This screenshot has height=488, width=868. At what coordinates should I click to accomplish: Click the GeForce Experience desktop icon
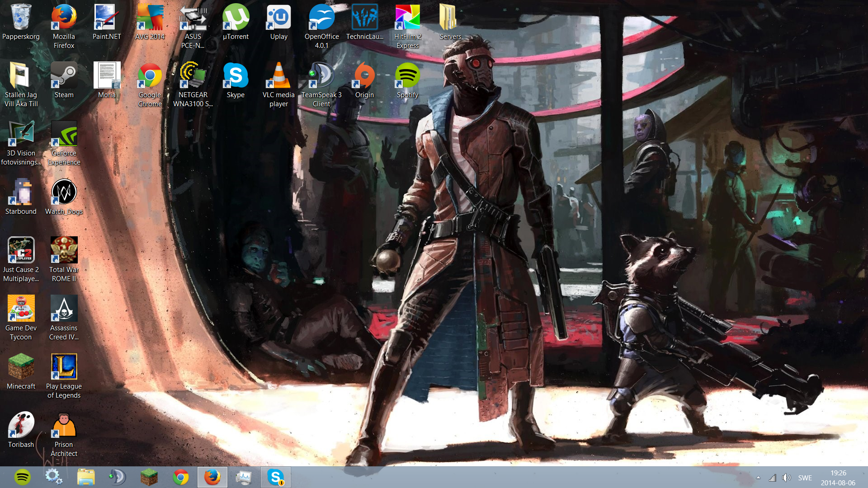(64, 143)
